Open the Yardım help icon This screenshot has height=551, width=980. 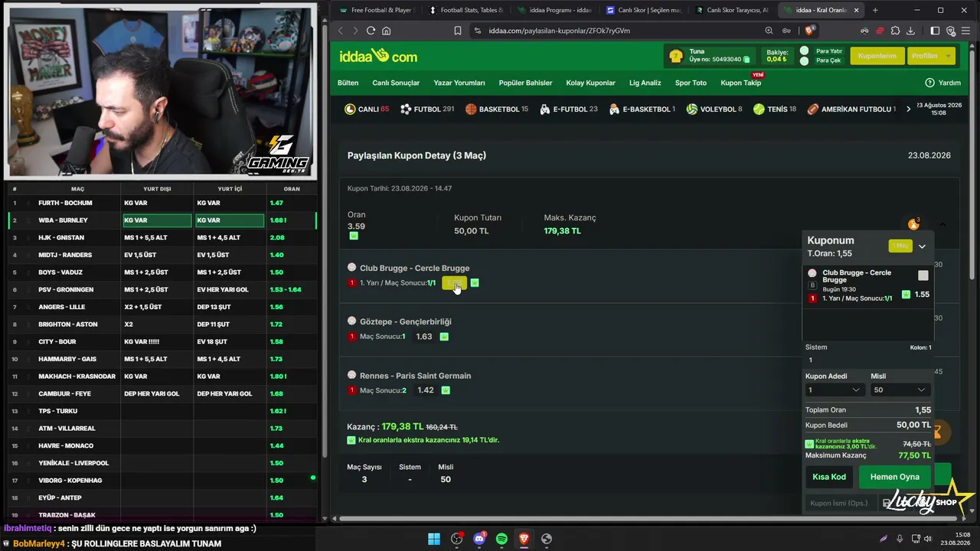[929, 83]
